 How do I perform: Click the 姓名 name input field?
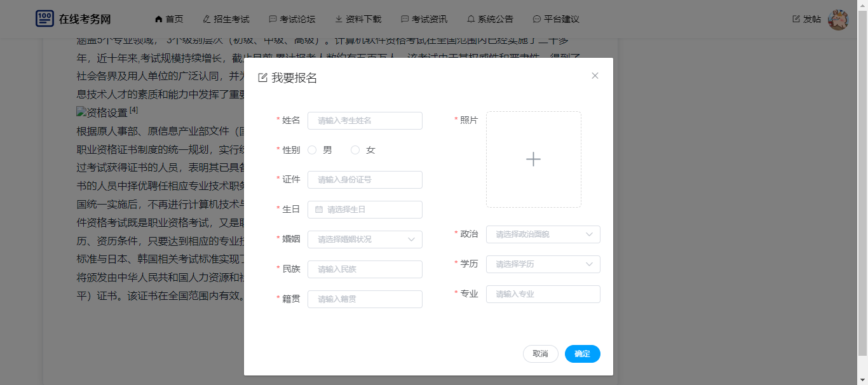tap(365, 121)
